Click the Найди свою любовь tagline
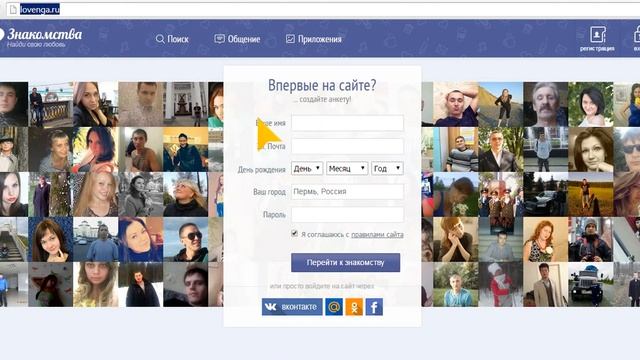 (x=36, y=44)
